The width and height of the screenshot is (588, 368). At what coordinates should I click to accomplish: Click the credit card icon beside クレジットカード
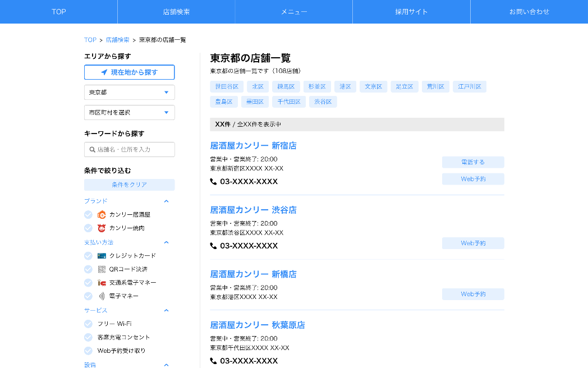coord(102,256)
